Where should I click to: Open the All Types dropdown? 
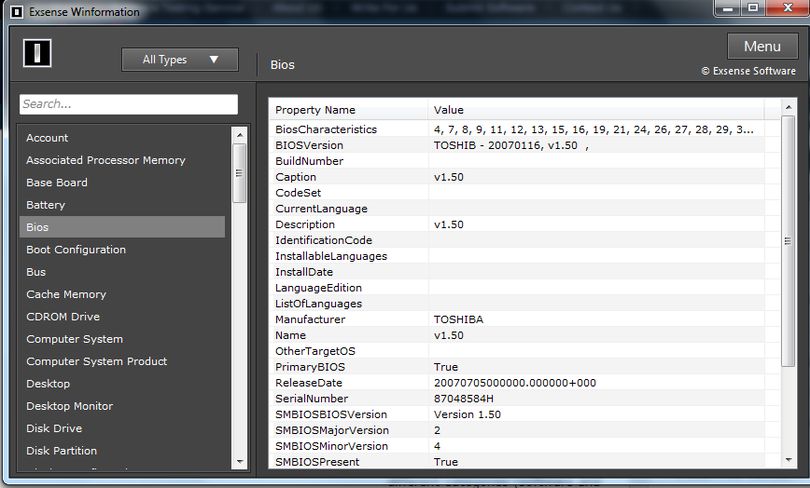point(180,60)
